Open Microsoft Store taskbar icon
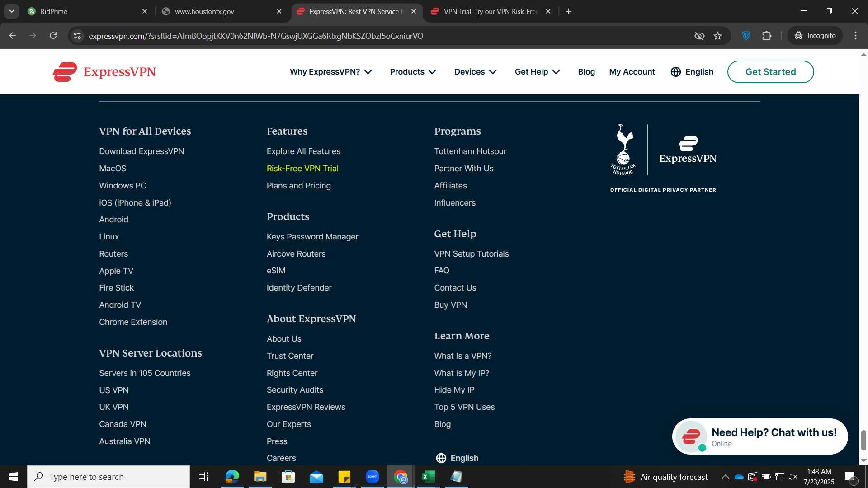This screenshot has height=488, width=868. 288,477
